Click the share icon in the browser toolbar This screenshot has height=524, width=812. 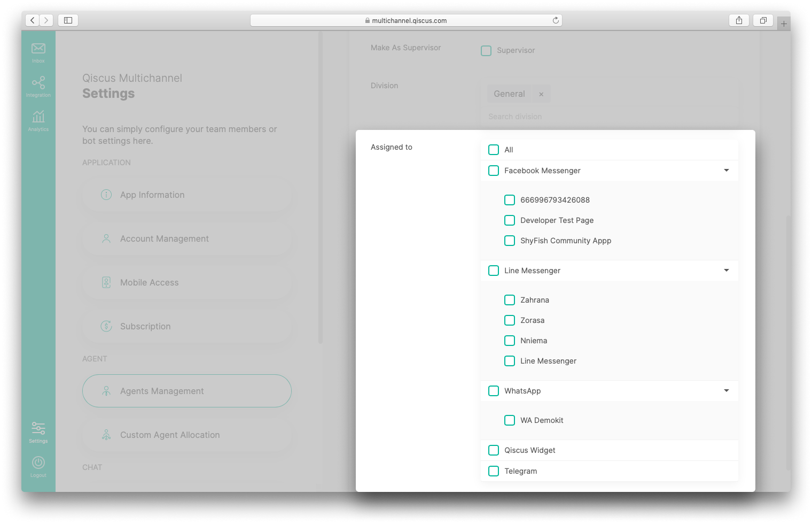[x=739, y=20]
